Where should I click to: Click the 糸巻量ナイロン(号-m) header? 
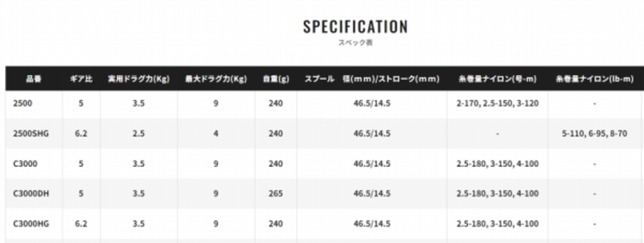(x=498, y=79)
